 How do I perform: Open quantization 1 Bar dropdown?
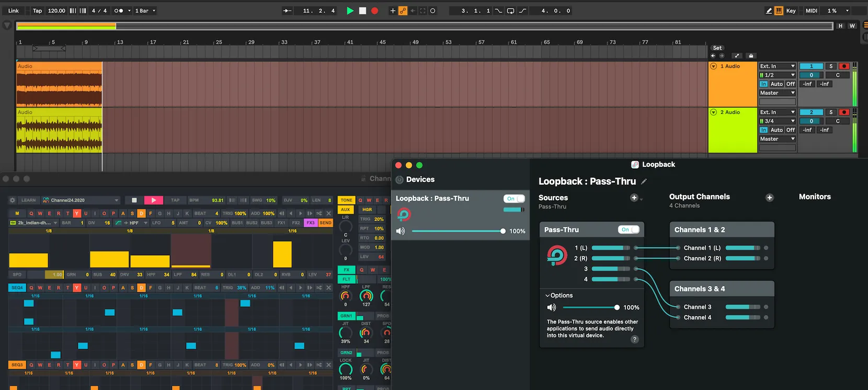click(x=145, y=10)
